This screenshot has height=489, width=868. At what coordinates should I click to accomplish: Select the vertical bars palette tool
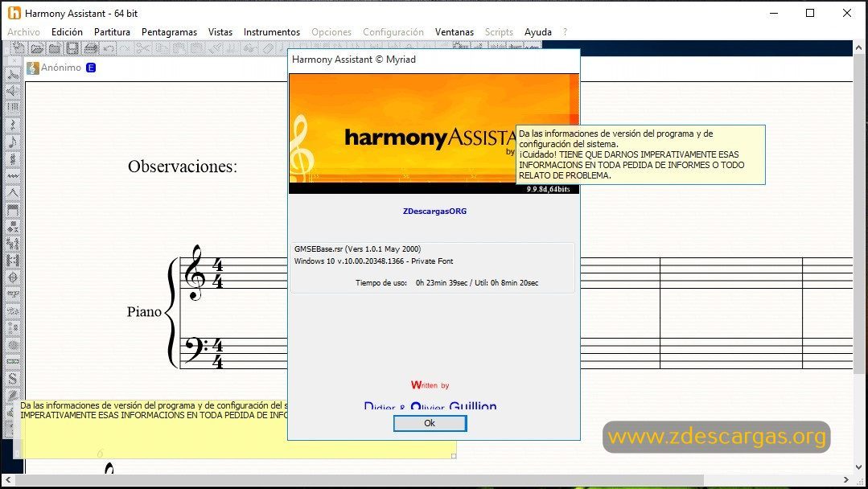point(13,107)
